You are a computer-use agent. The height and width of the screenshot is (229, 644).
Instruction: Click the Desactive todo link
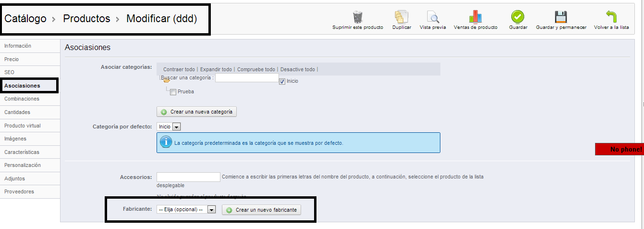coord(298,70)
